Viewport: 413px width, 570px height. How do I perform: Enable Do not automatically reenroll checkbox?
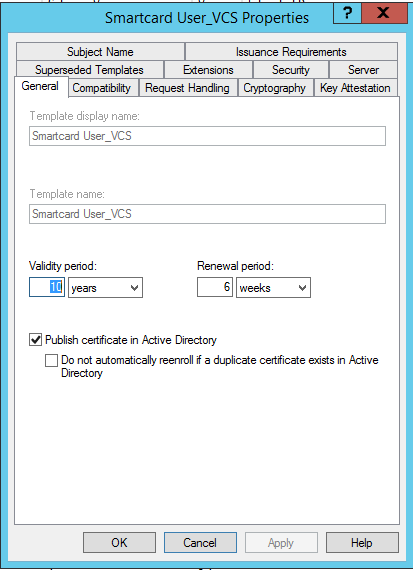(51, 360)
